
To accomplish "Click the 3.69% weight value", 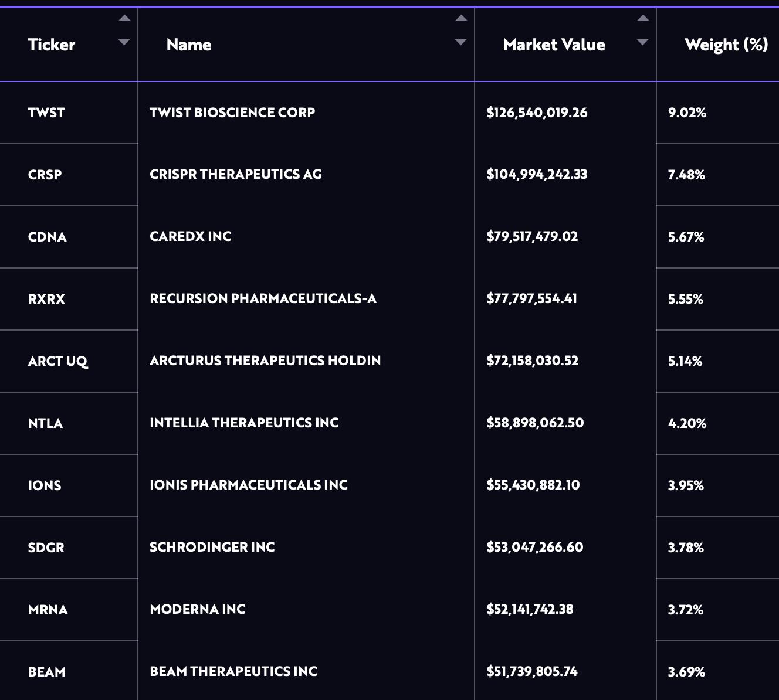I will click(686, 672).
